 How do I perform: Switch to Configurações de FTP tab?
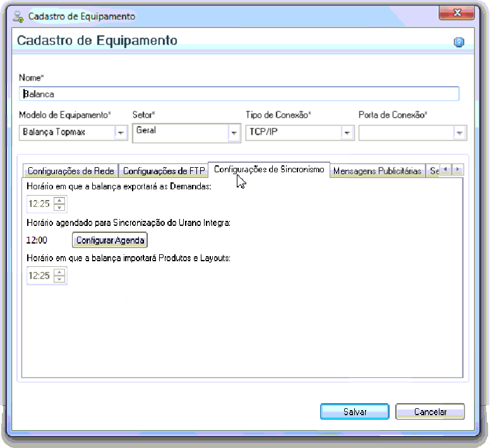coord(164,171)
